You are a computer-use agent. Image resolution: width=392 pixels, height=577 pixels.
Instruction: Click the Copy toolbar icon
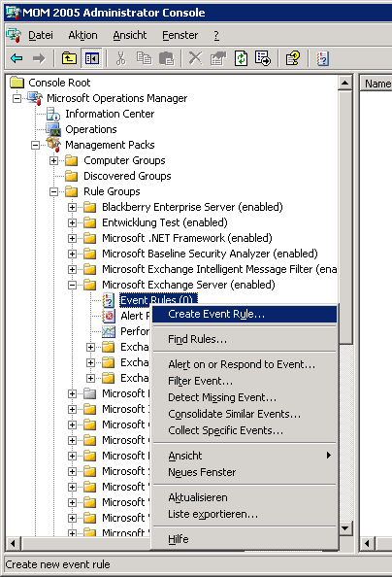click(144, 58)
